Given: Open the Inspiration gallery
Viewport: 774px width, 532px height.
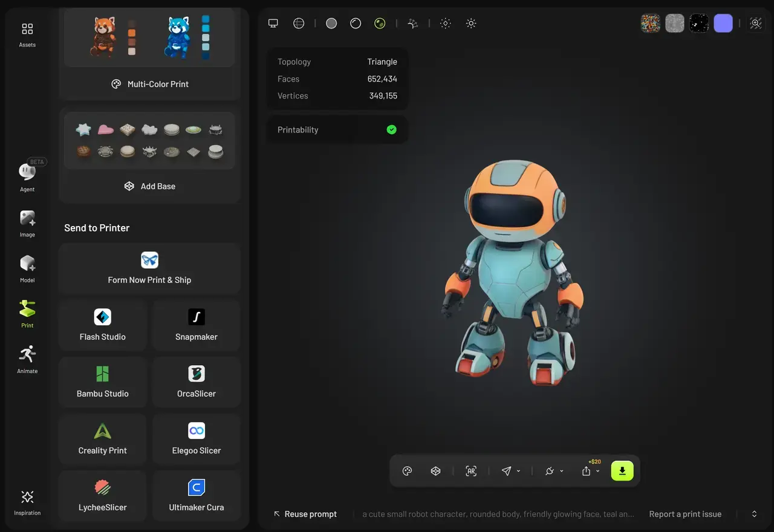Looking at the screenshot, I should tap(27, 503).
